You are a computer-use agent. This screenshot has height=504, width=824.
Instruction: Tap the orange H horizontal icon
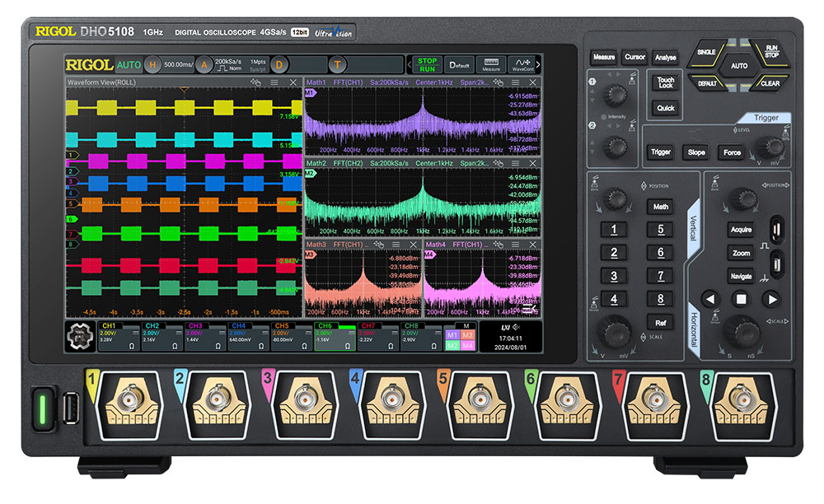click(152, 64)
